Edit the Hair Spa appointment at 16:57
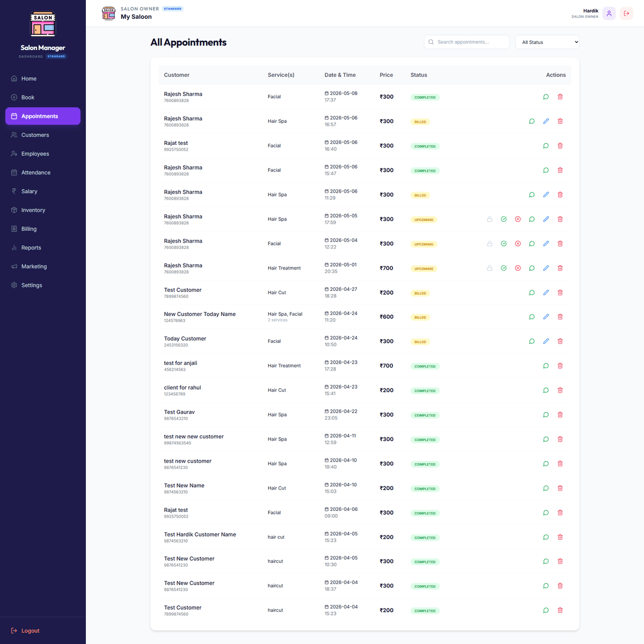Image resolution: width=644 pixels, height=644 pixels. tap(546, 121)
